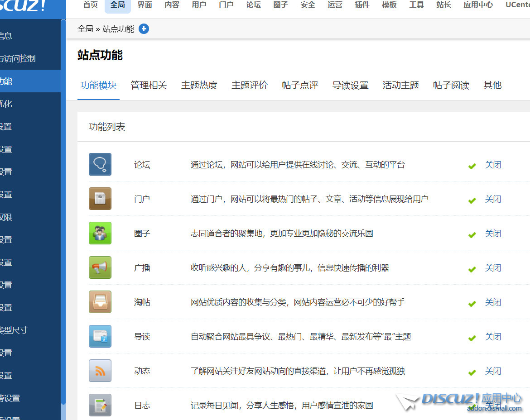Click the 关闭 link for 导读
The width and height of the screenshot is (530, 420).
coord(493,337)
